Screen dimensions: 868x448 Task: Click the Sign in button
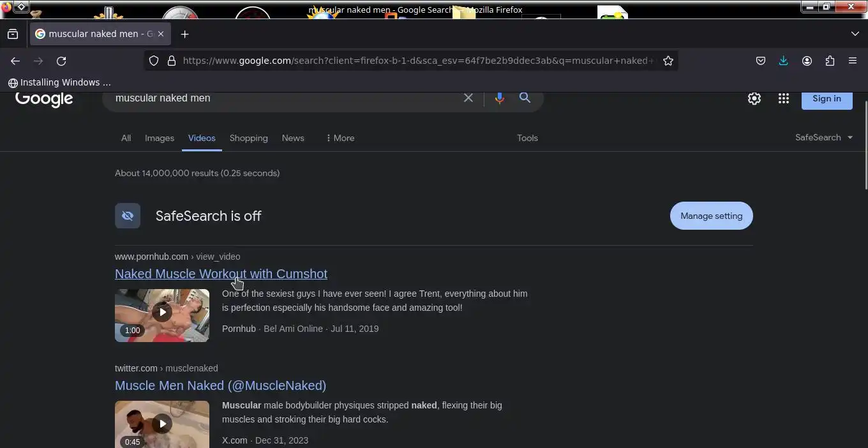point(827,99)
